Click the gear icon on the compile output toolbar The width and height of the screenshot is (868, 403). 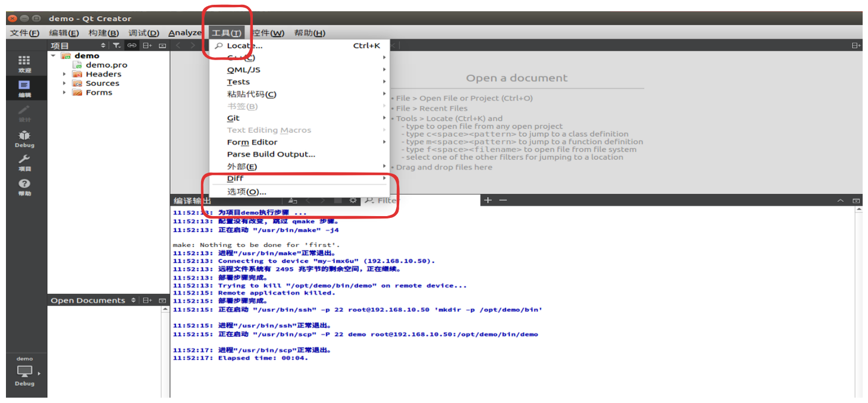click(x=354, y=201)
